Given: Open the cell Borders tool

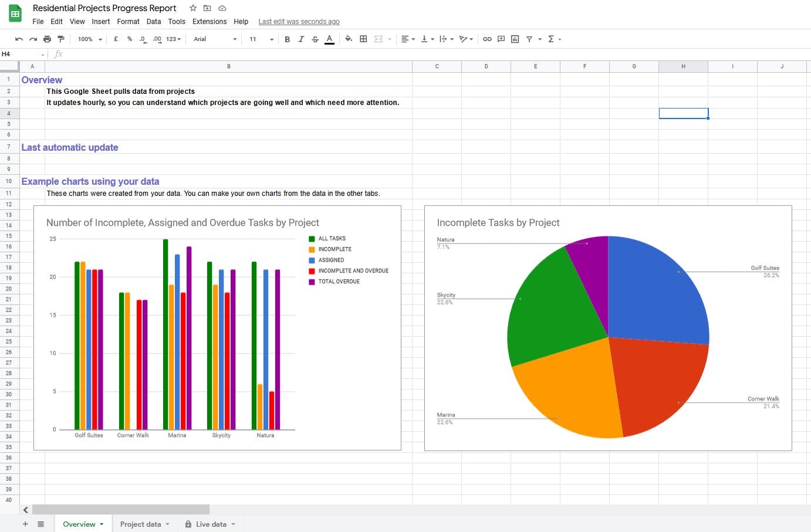Looking at the screenshot, I should [x=363, y=39].
